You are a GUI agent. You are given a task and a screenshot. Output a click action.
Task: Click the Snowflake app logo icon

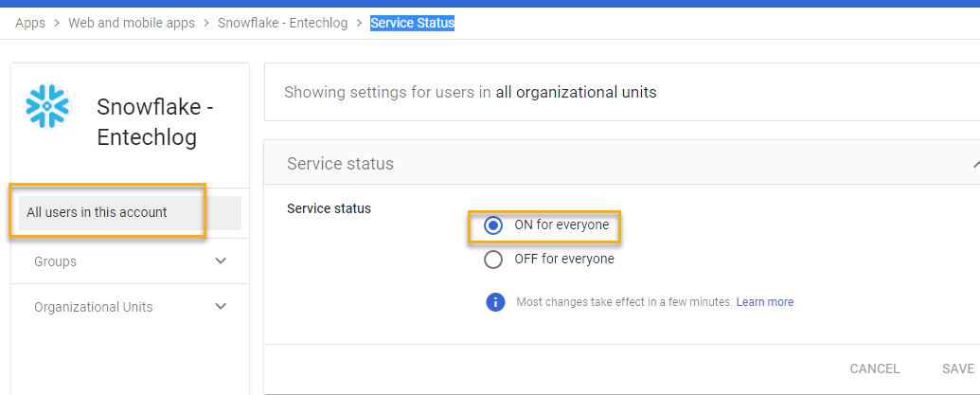point(47,106)
